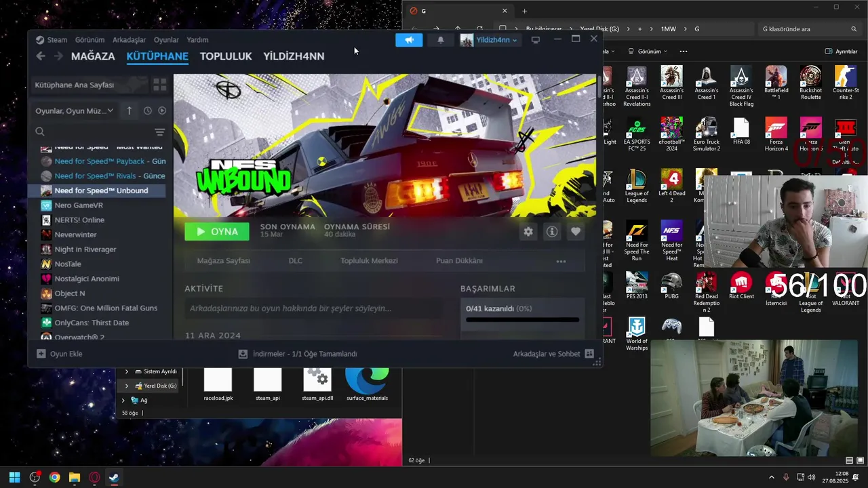Expand Oyunlar, Oyun Müz... filter dropdown

tap(75, 110)
